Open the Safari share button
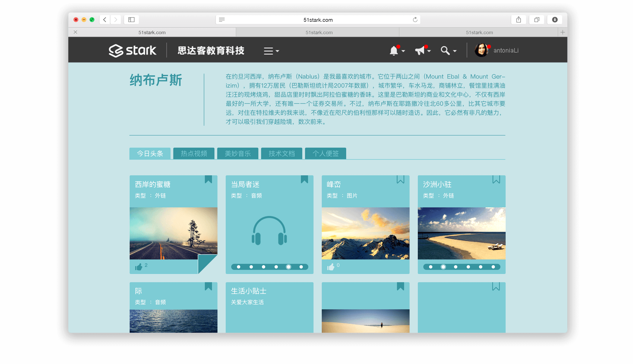The height and width of the screenshot is (364, 633). (518, 19)
